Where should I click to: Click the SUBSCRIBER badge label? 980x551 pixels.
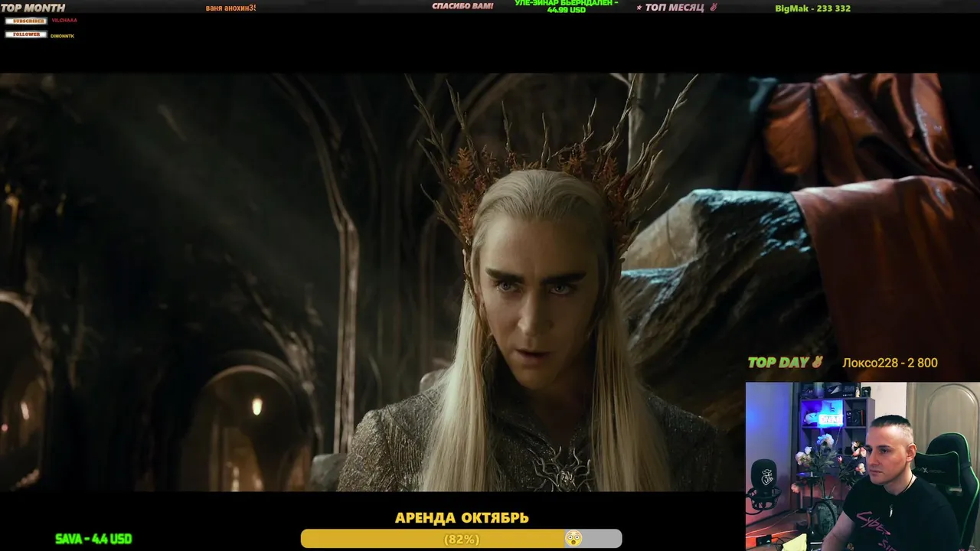pos(26,21)
